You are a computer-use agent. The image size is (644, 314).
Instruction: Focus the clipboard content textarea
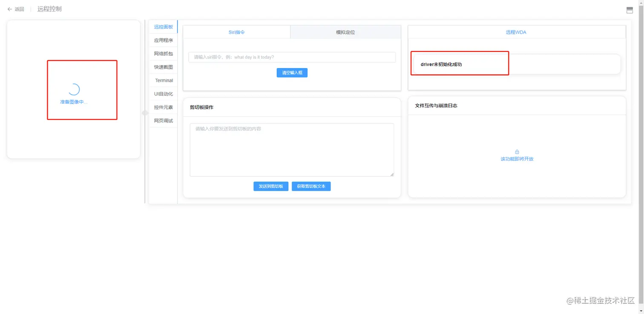click(x=292, y=150)
